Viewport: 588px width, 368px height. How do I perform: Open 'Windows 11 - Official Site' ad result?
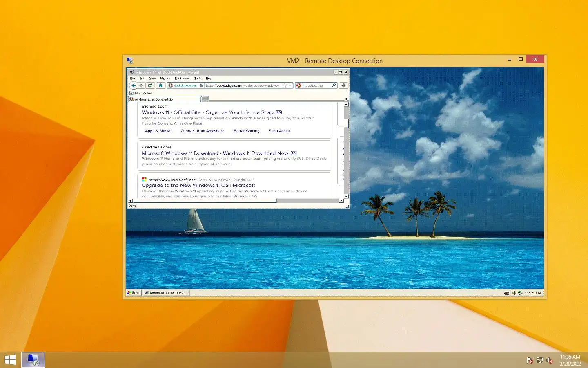coord(207,112)
